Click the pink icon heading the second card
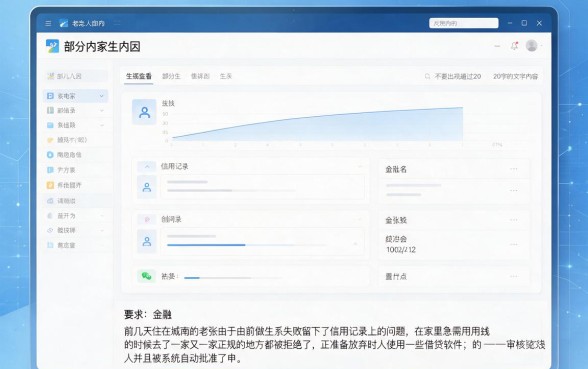 pyautogui.click(x=147, y=219)
